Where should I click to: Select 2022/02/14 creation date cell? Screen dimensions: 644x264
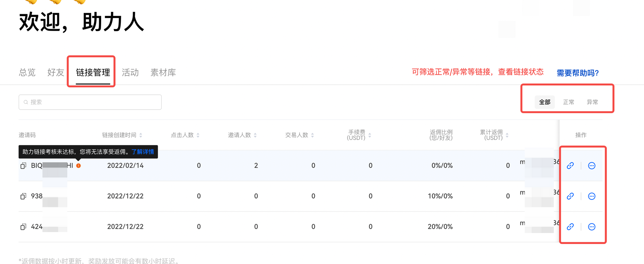[125, 166]
